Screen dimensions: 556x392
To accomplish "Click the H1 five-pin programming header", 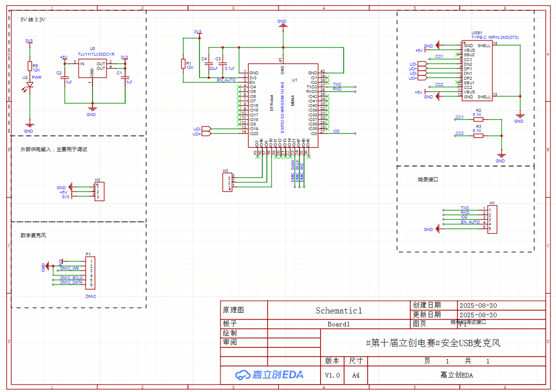I will [x=492, y=219].
